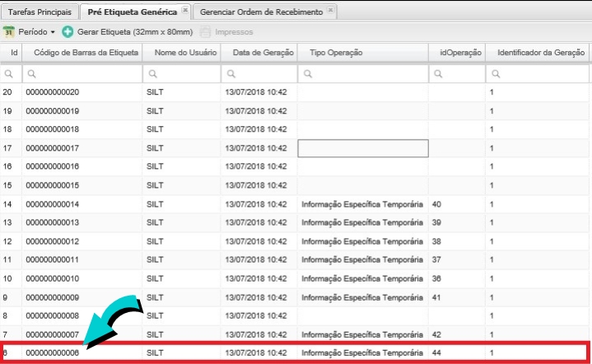592x364 pixels.
Task: Click SILT user cell in row 20
Action: tap(155, 92)
